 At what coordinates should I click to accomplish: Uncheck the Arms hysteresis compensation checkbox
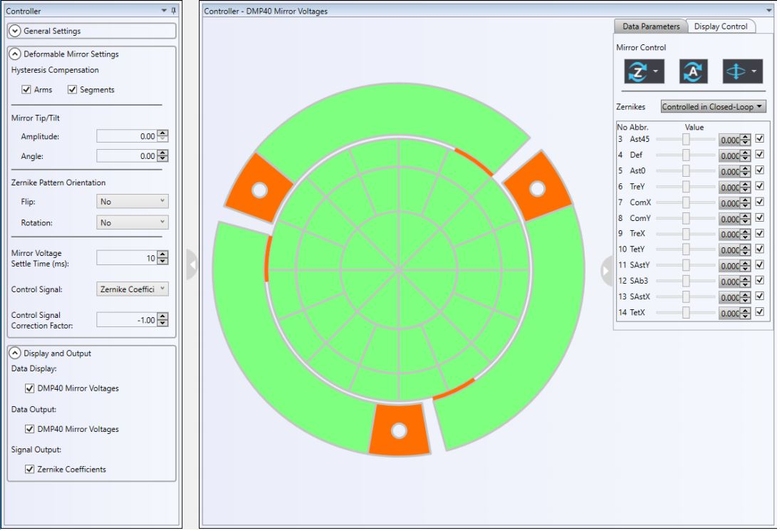pyautogui.click(x=26, y=90)
